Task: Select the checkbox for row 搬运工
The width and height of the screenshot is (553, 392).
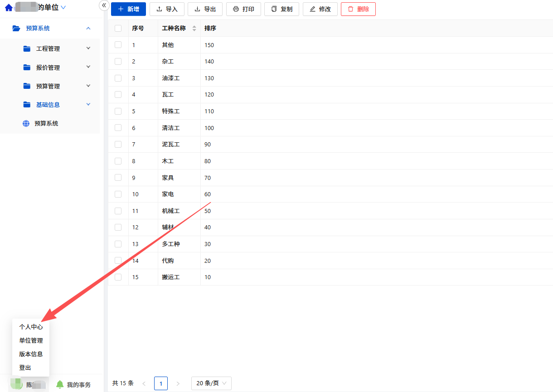Action: click(118, 277)
